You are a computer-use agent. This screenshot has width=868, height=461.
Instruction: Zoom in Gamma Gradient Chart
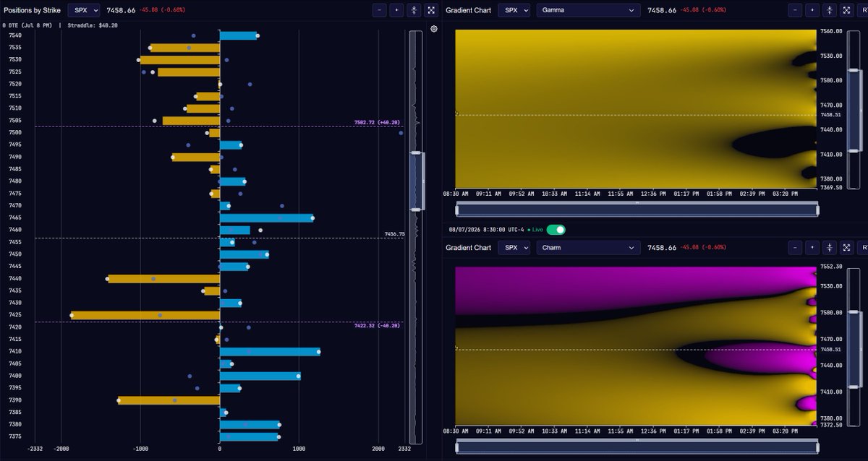click(812, 10)
